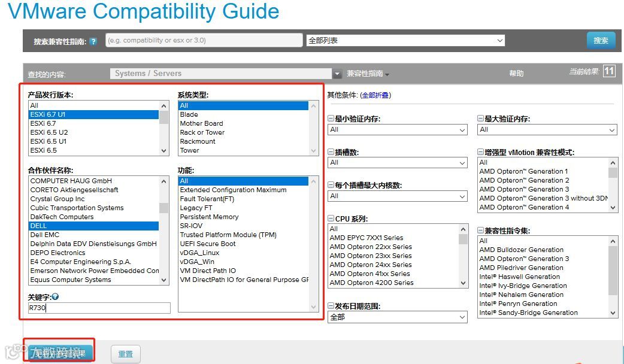This screenshot has height=364, width=624.
Task: Select Crystal Group Inc partner
Action: (x=94, y=199)
